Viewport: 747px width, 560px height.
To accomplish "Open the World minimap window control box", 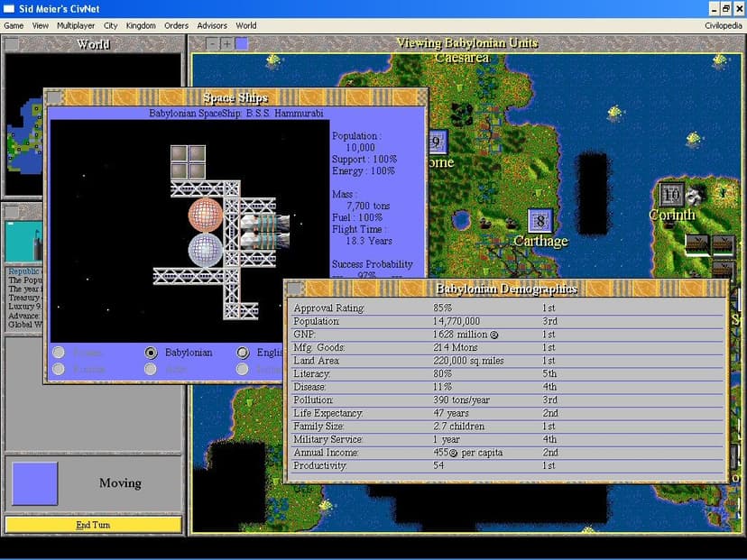I will tap(12, 44).
